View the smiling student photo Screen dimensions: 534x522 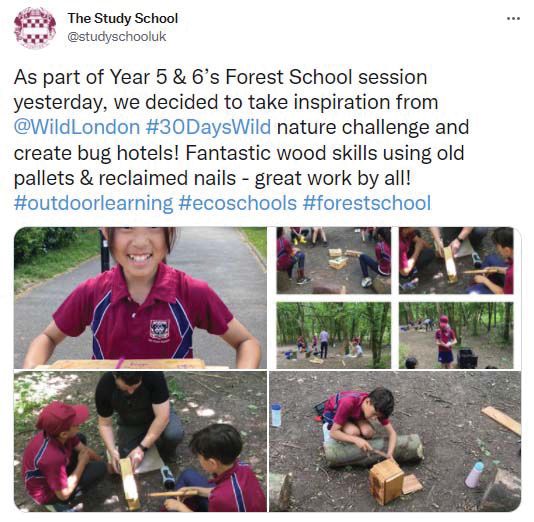pyautogui.click(x=140, y=298)
